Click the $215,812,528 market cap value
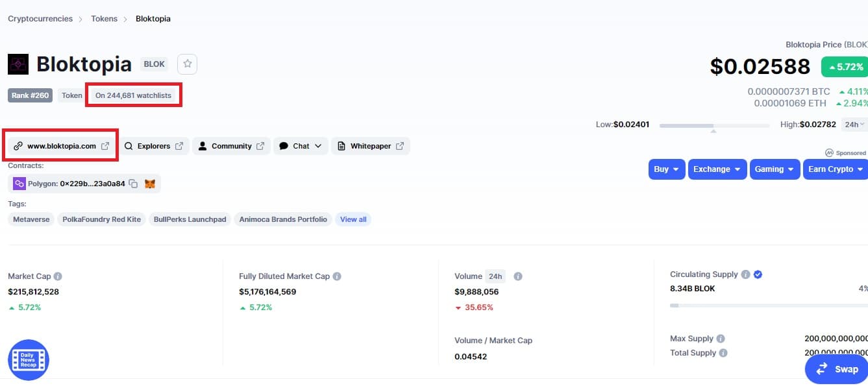The width and height of the screenshot is (868, 386). click(x=33, y=292)
